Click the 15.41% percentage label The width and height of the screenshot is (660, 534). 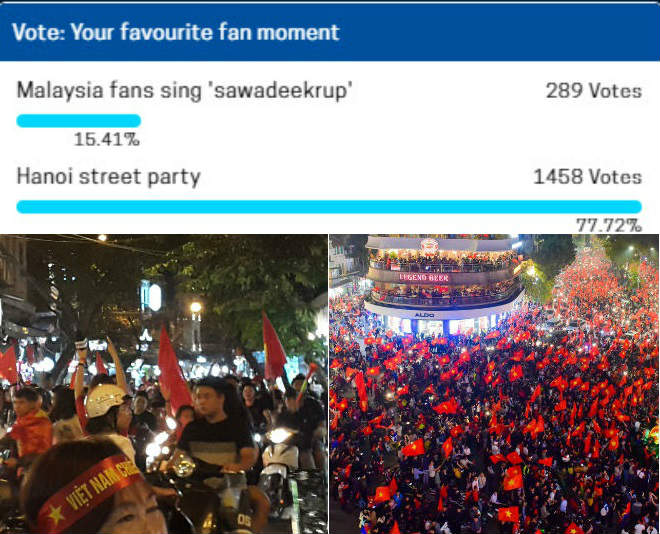[106, 139]
